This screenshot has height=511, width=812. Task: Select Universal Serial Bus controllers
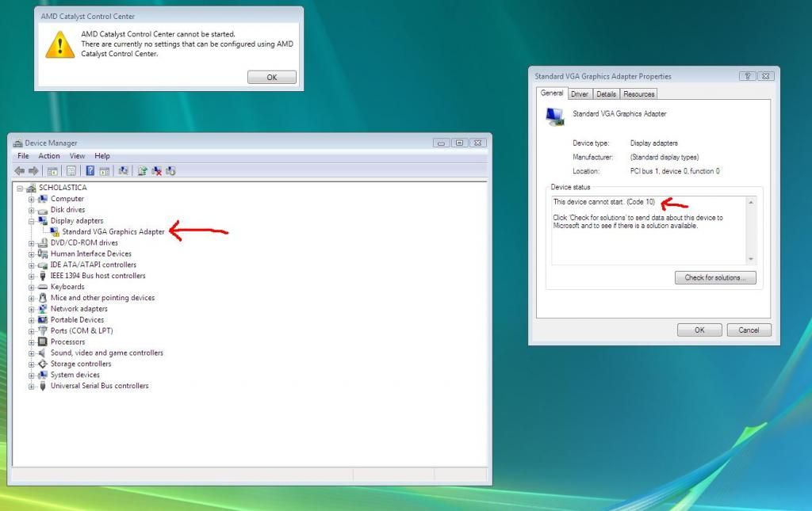click(99, 386)
